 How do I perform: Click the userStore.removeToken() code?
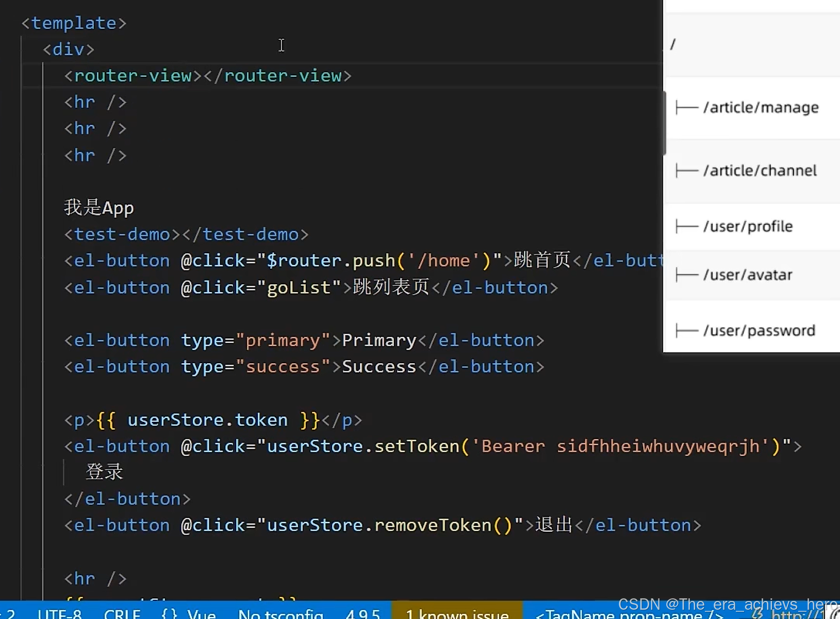tap(389, 525)
